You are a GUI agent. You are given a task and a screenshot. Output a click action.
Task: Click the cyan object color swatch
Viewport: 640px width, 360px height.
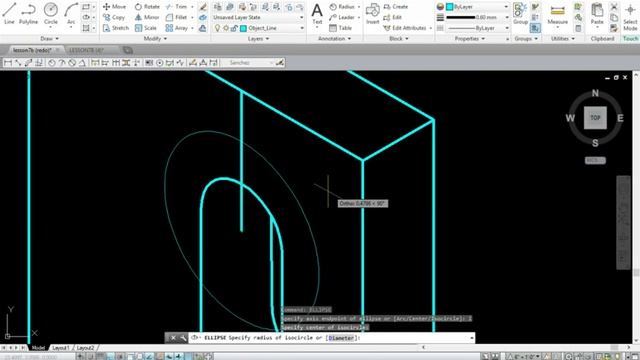(449, 7)
